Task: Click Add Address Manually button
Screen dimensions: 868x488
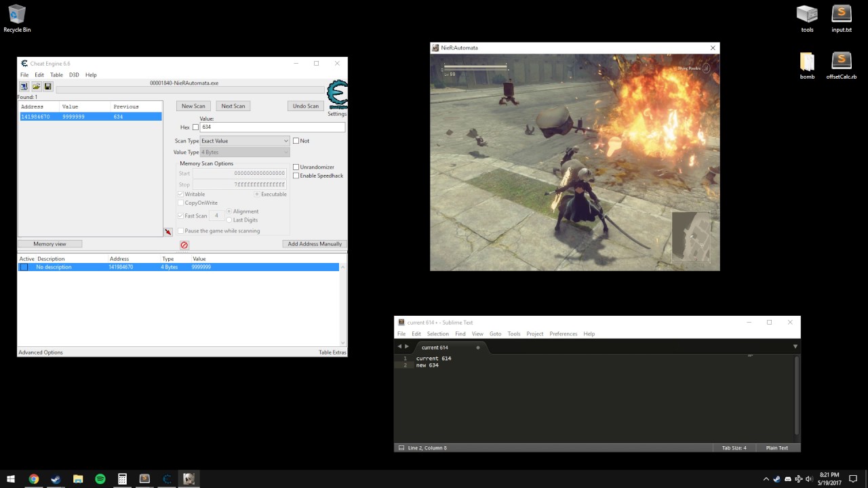Action: [x=315, y=244]
